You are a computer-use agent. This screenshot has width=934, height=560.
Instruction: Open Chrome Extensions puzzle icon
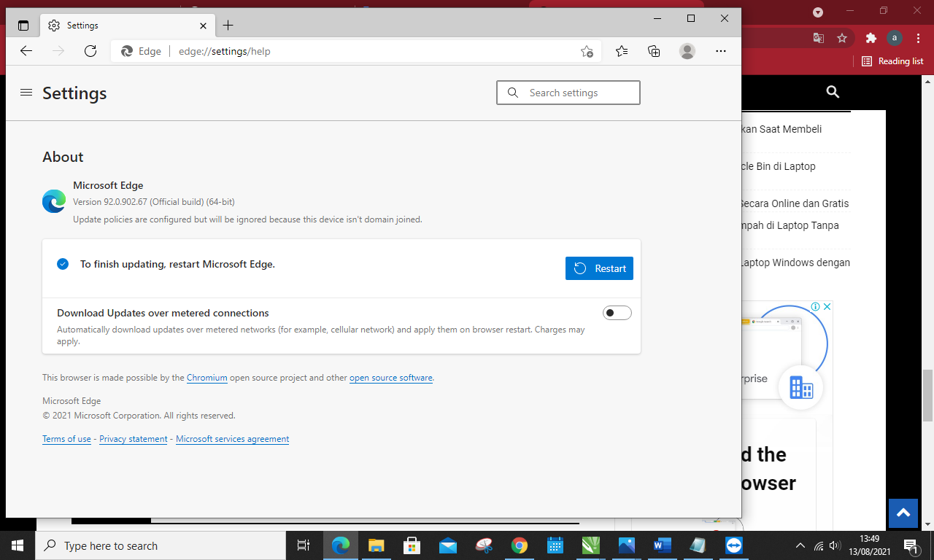(871, 38)
